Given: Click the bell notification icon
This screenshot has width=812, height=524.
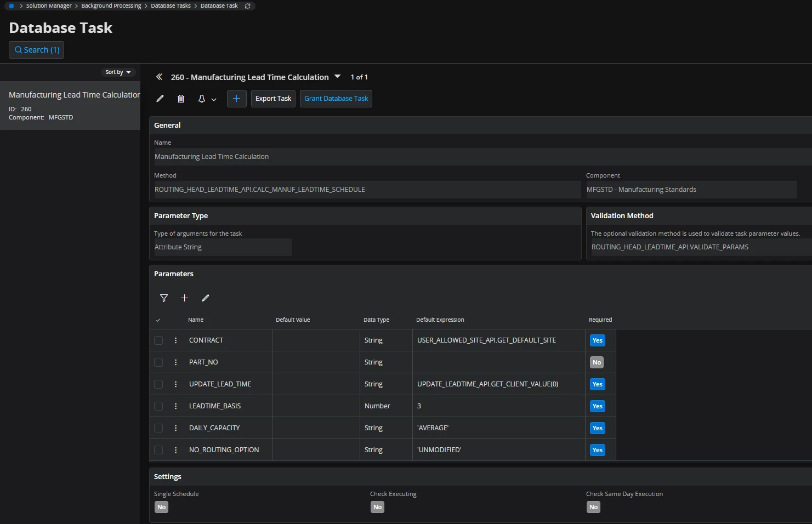Looking at the screenshot, I should [202, 99].
